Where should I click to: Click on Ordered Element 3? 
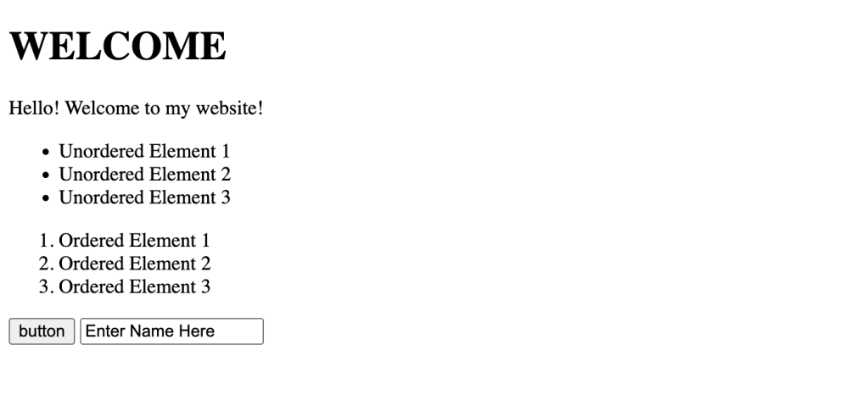(134, 286)
